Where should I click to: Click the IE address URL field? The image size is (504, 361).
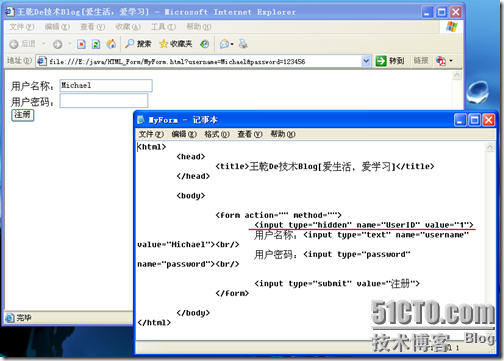coord(204,61)
